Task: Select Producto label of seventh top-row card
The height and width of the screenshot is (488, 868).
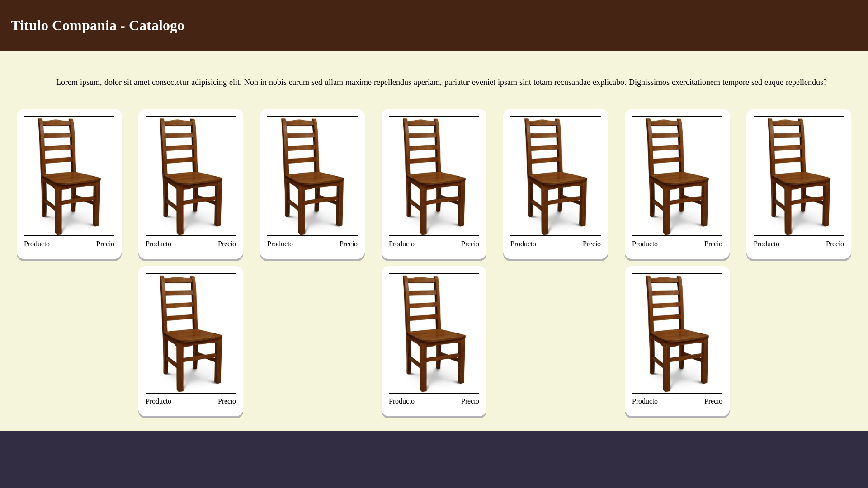Action: (x=766, y=244)
